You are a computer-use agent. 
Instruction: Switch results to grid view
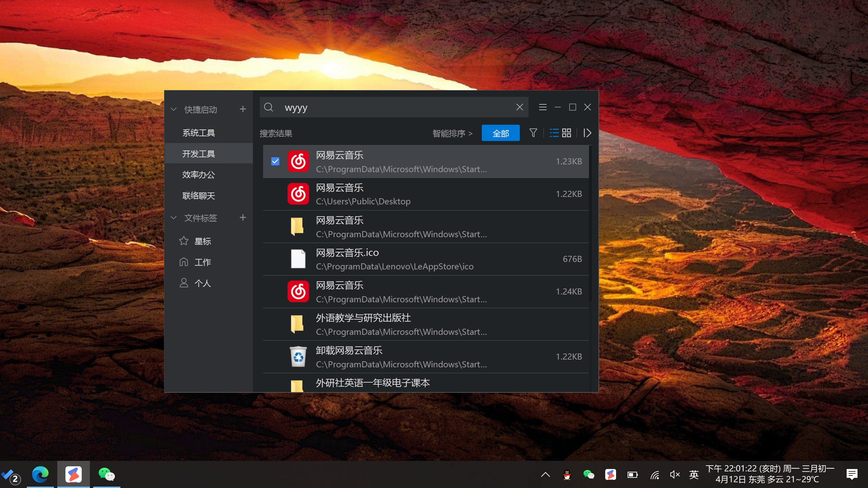pyautogui.click(x=567, y=133)
